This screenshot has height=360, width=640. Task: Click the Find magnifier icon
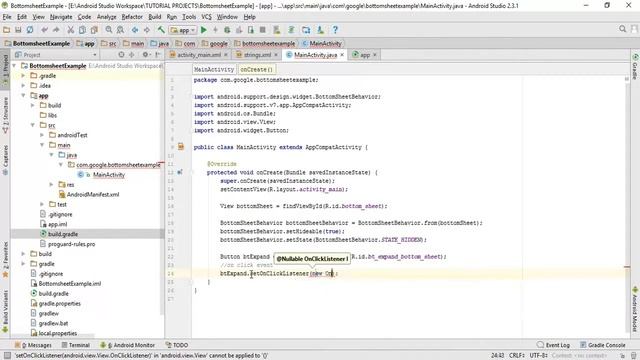[109, 30]
